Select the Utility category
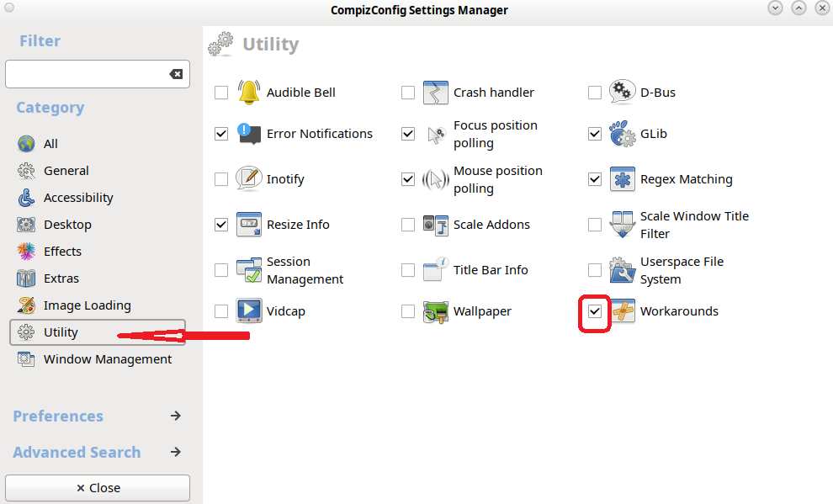Image resolution: width=833 pixels, height=504 pixels. click(98, 332)
